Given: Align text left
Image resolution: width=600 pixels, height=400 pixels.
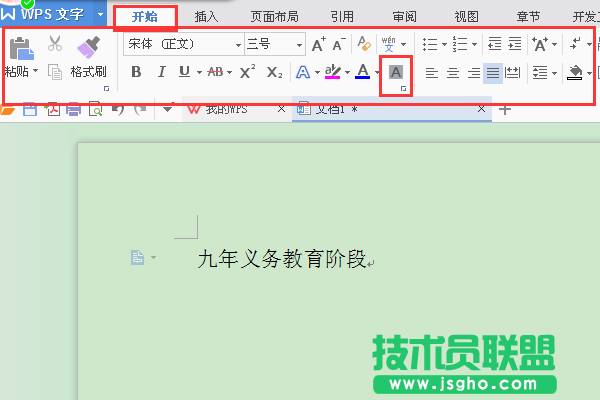Looking at the screenshot, I should click(432, 72).
